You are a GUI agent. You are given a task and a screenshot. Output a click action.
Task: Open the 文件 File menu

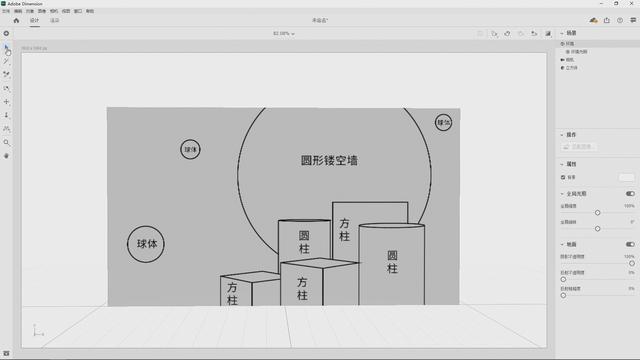(6, 11)
